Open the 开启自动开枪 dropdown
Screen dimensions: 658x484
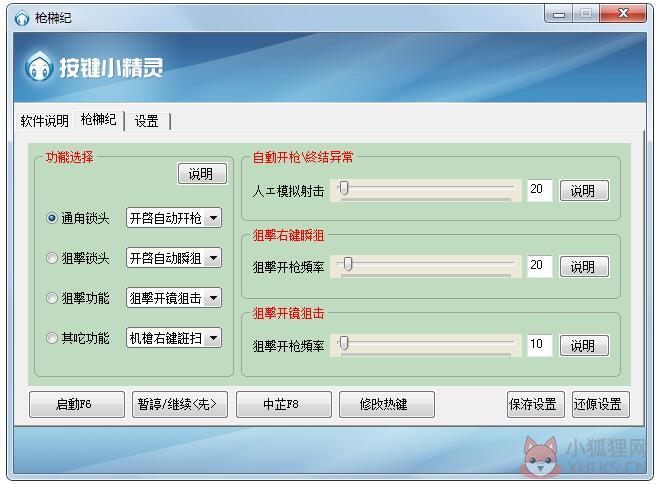click(x=174, y=218)
